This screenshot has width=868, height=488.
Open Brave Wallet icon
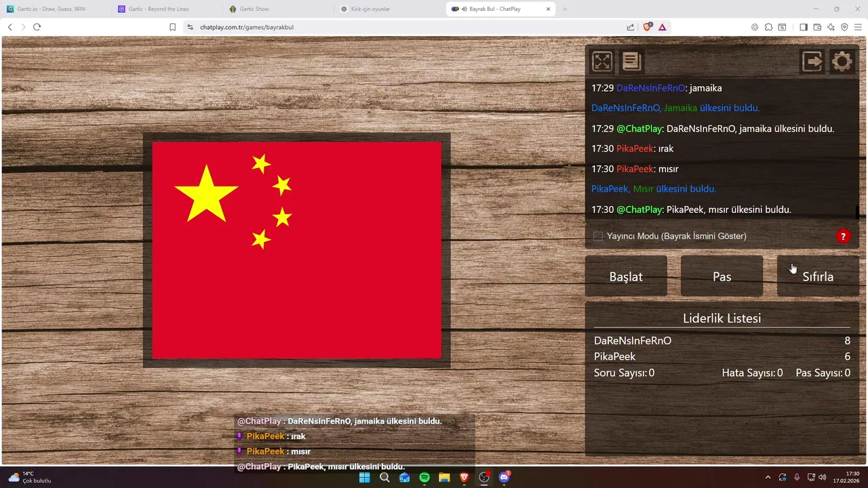pyautogui.click(x=817, y=27)
